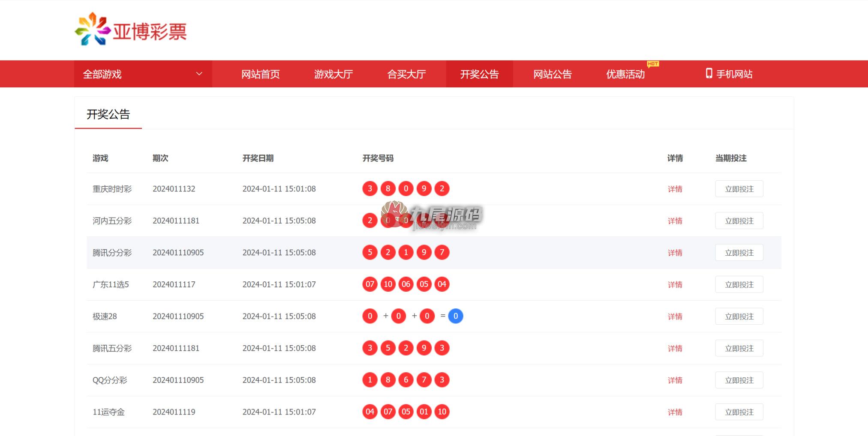Image resolution: width=868 pixels, height=436 pixels.
Task: Click 立即投注 for 腾讯五分彩
Action: pos(739,348)
